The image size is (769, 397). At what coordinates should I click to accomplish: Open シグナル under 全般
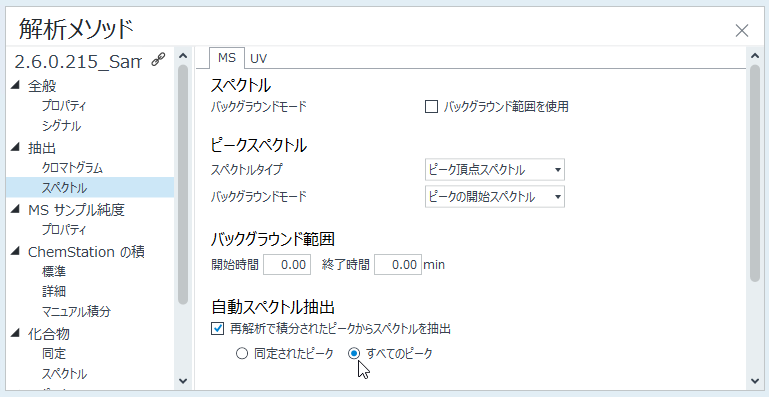click(61, 126)
